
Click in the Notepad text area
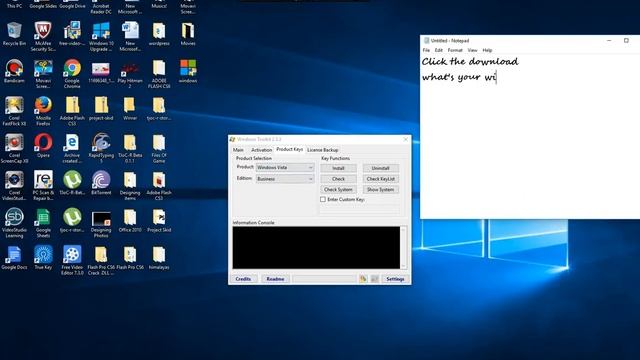click(x=530, y=136)
